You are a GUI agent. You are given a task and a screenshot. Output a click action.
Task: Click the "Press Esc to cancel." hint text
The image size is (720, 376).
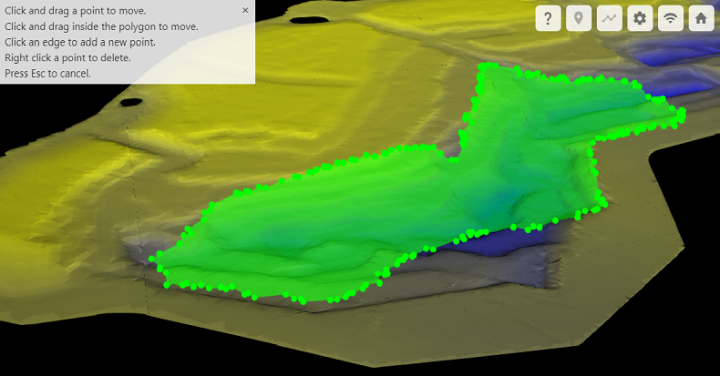pyautogui.click(x=48, y=73)
